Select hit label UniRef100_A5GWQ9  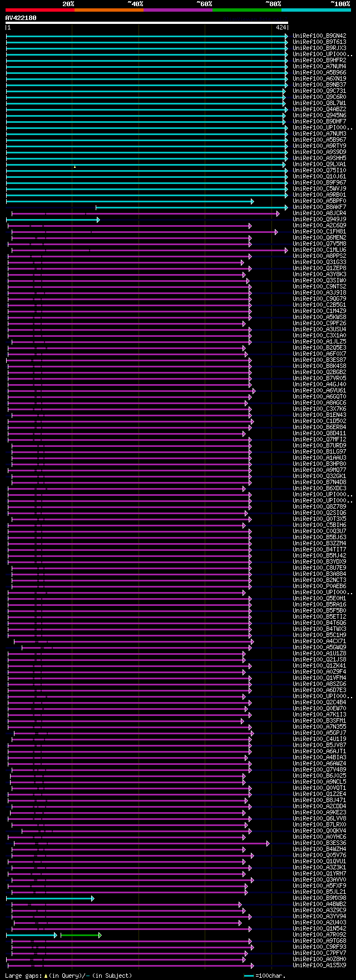319,648
